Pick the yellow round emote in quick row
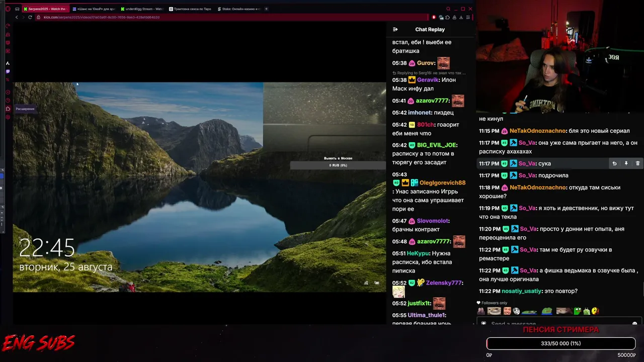The height and width of the screenshot is (362, 644). tap(595, 311)
